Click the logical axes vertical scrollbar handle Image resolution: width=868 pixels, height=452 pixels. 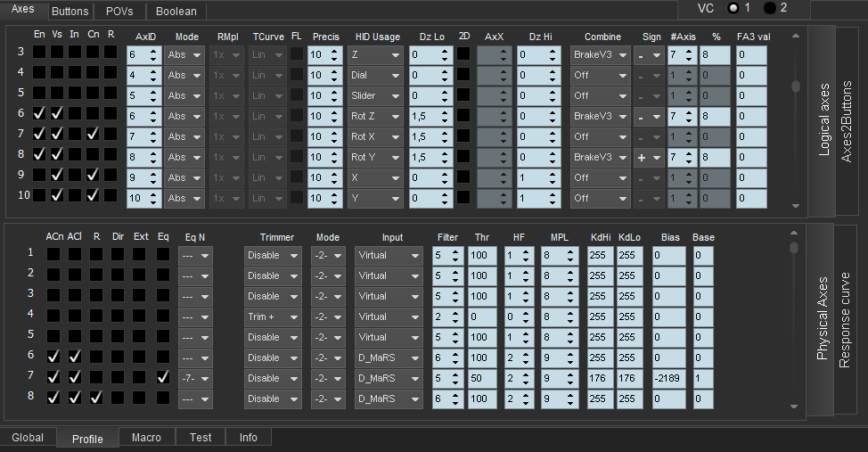(796, 86)
